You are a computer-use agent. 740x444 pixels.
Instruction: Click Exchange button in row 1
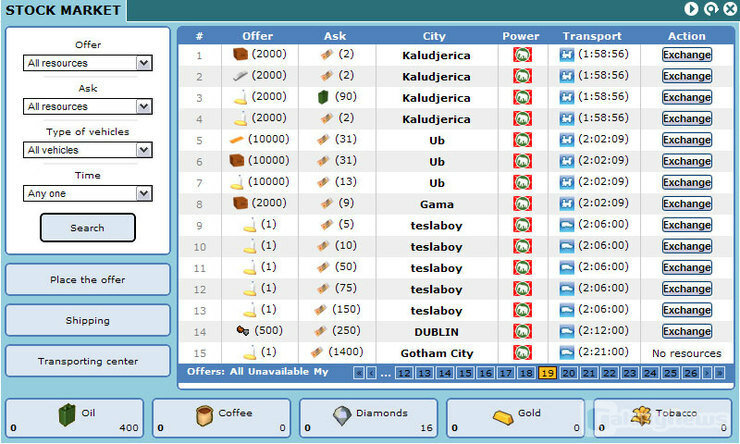687,55
